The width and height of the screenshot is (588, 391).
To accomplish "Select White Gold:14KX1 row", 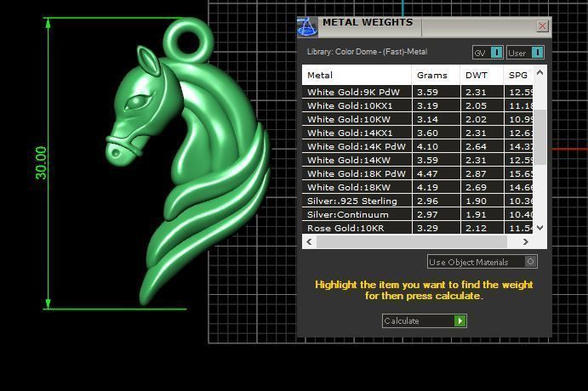I will (x=417, y=133).
